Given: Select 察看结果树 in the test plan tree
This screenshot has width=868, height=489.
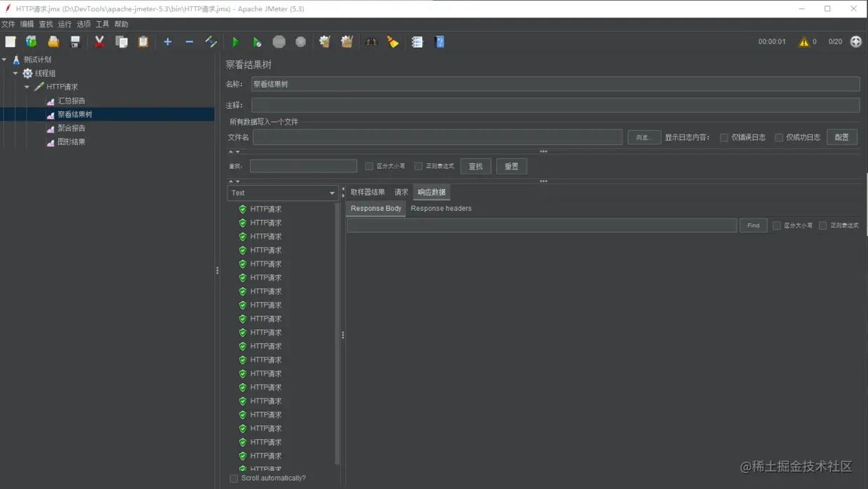Looking at the screenshot, I should [x=75, y=114].
